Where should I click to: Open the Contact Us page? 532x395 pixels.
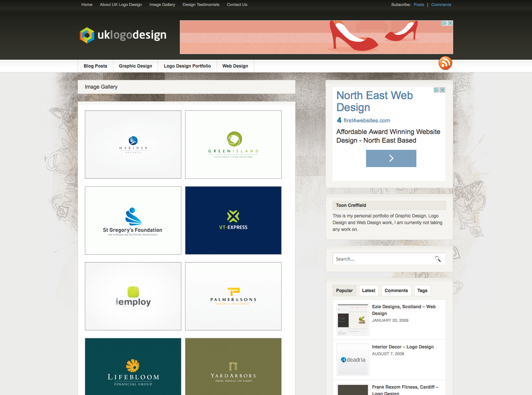[237, 5]
